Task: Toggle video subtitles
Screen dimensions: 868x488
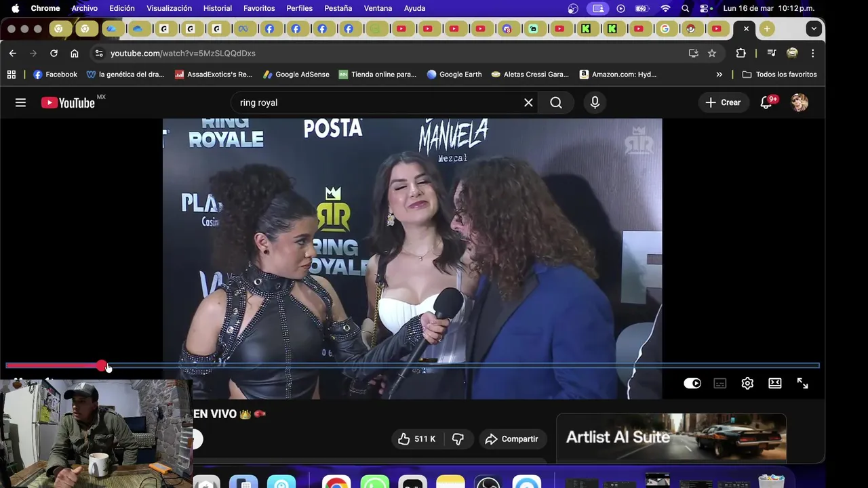Action: [720, 384]
